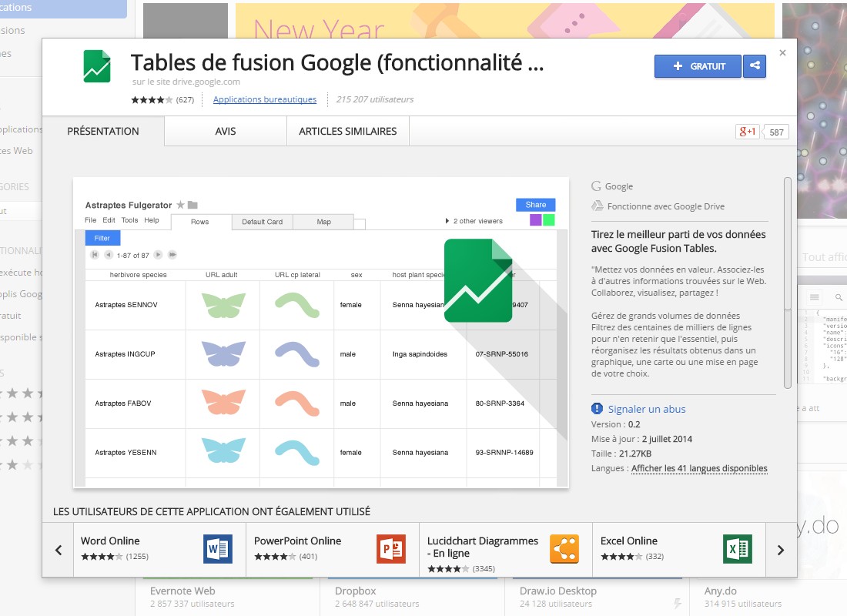
Task: Click the 587 plus-one count box
Action: pyautogui.click(x=776, y=132)
